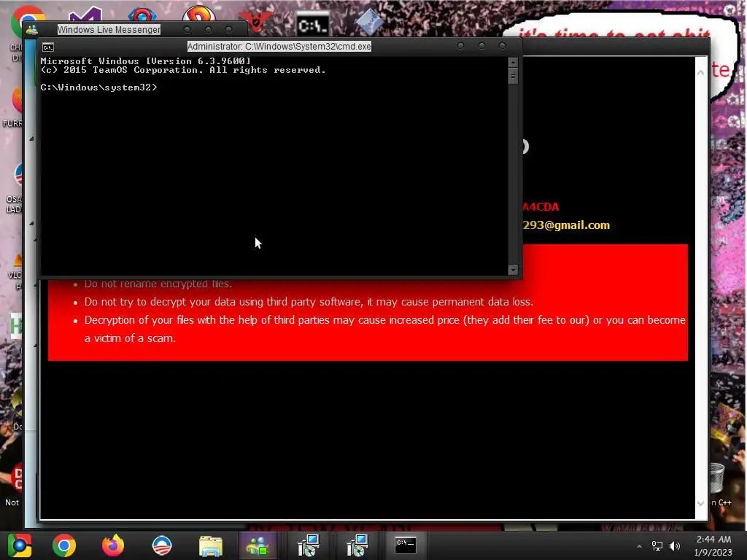Screen dimensions: 747x560
Task: Open the network icon in the system tray
Action: pos(657,546)
